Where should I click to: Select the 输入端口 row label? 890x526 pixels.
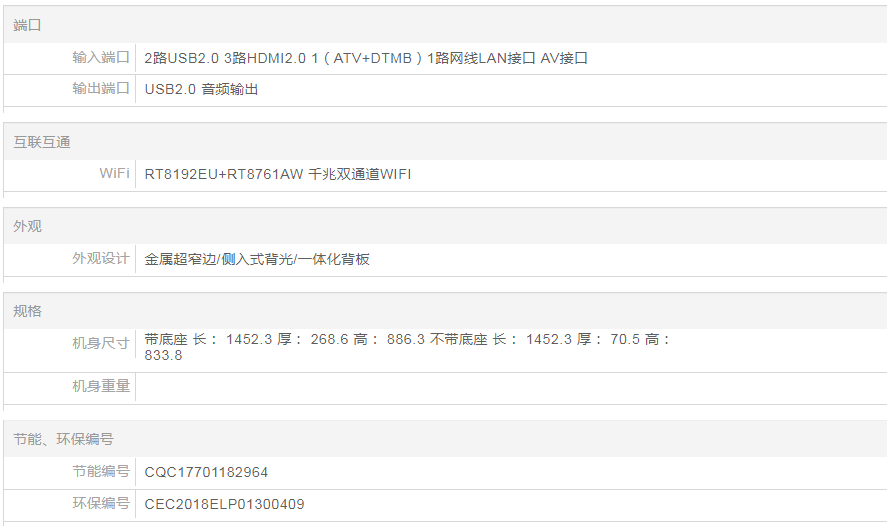(101, 58)
